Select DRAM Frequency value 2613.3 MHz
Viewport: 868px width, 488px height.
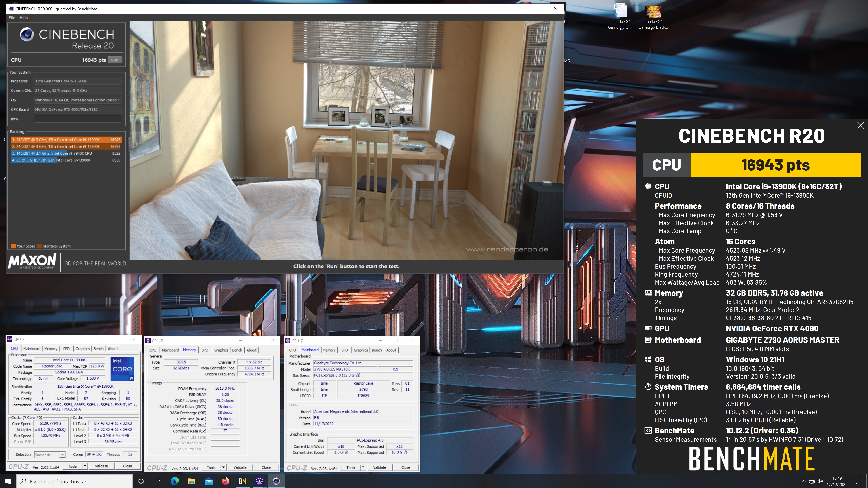[x=225, y=388]
